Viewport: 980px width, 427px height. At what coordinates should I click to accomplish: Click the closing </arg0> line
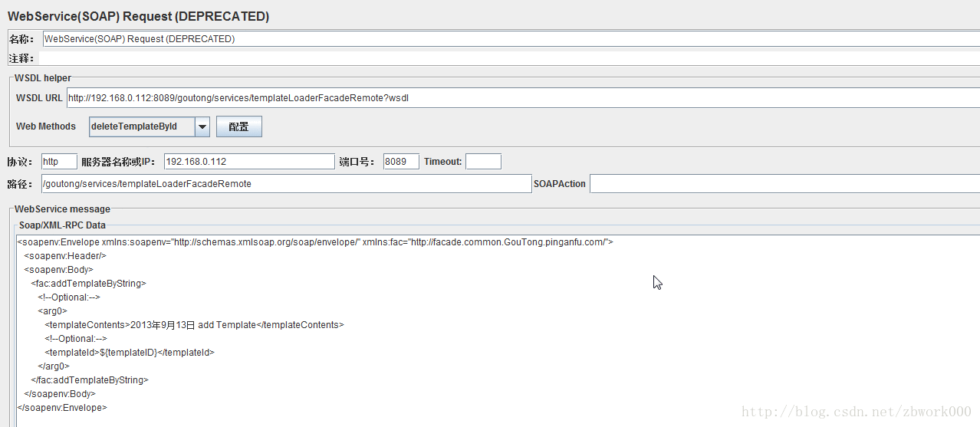point(54,366)
